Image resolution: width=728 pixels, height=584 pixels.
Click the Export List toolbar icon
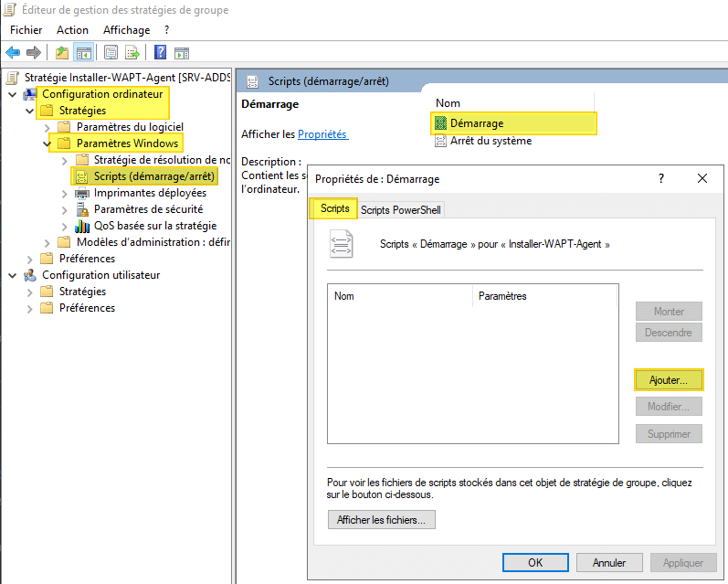click(132, 52)
